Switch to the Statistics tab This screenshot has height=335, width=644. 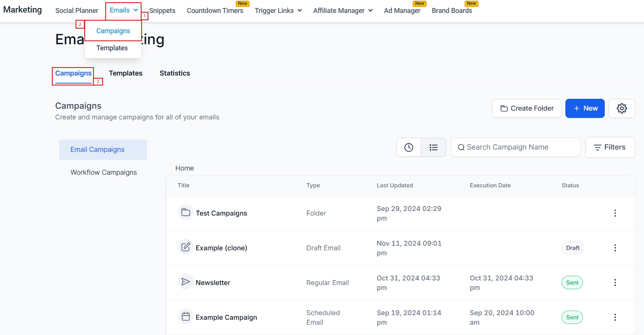(x=175, y=73)
